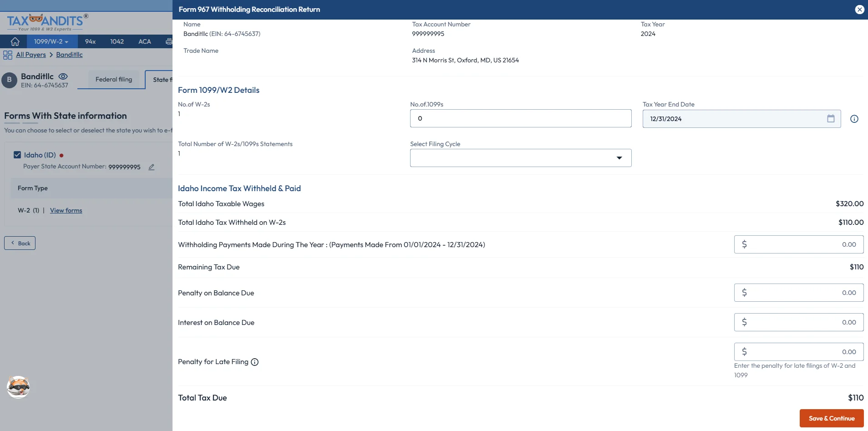
Task: Open the 1042 menu
Action: click(117, 41)
